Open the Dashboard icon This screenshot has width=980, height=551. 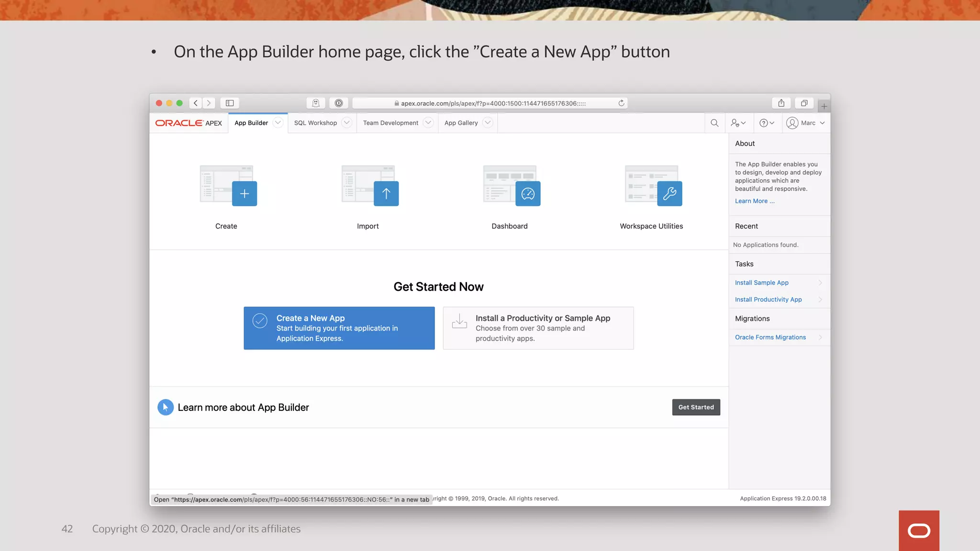click(512, 186)
